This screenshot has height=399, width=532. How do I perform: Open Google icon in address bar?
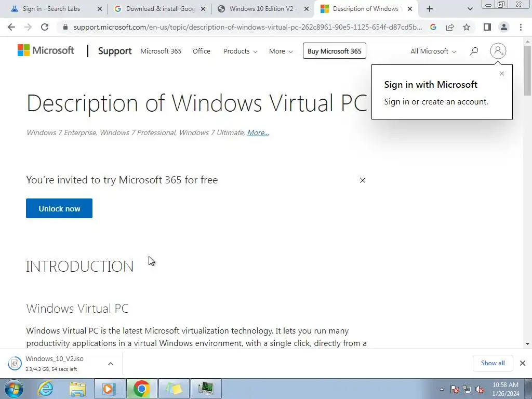pos(433,27)
